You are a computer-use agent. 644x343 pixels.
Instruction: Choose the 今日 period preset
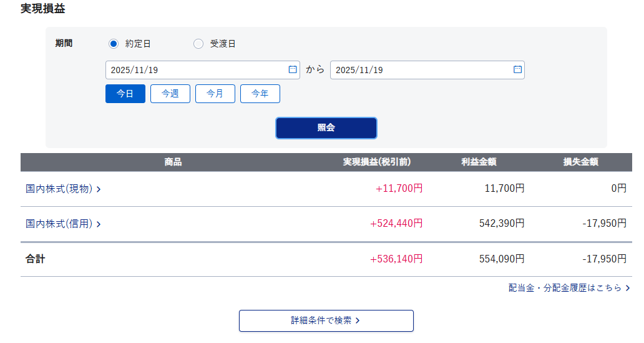[x=125, y=94]
